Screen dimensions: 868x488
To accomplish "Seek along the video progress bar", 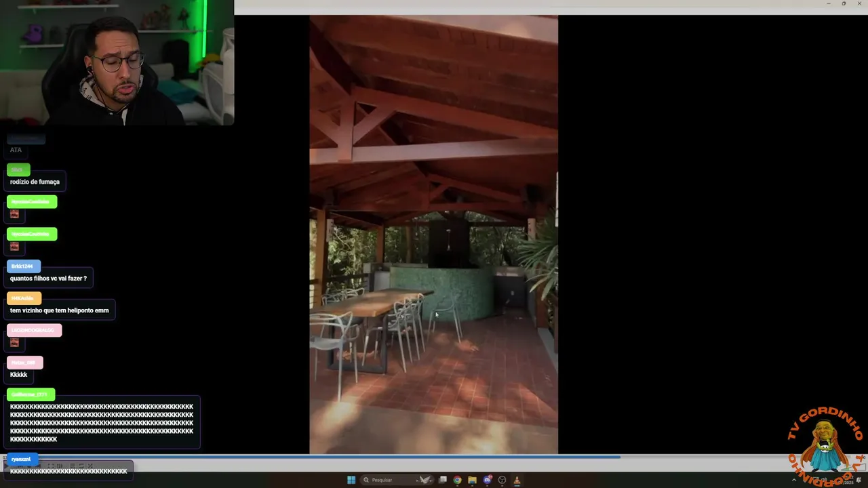I will [434, 457].
